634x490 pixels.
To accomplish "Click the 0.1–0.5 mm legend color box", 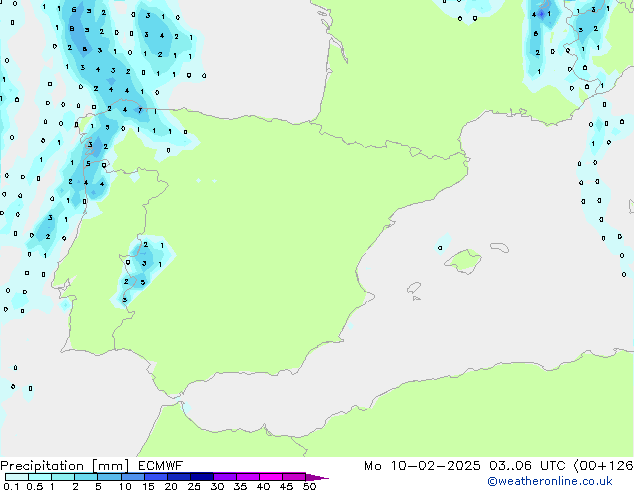I will point(17,477).
